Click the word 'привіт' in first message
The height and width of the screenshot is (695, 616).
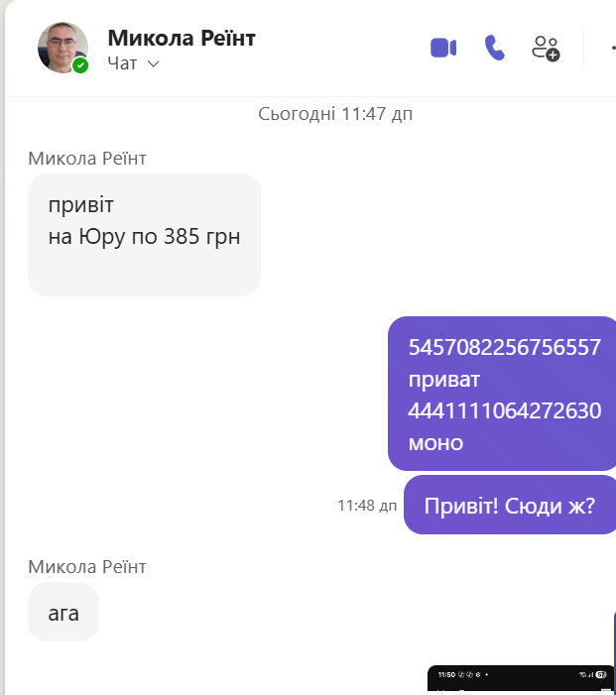coord(81,205)
